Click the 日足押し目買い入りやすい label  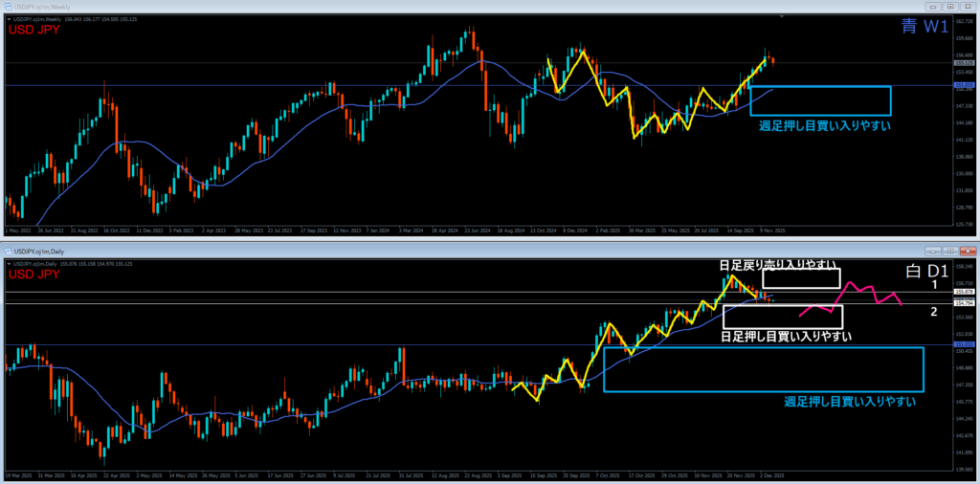(x=788, y=337)
